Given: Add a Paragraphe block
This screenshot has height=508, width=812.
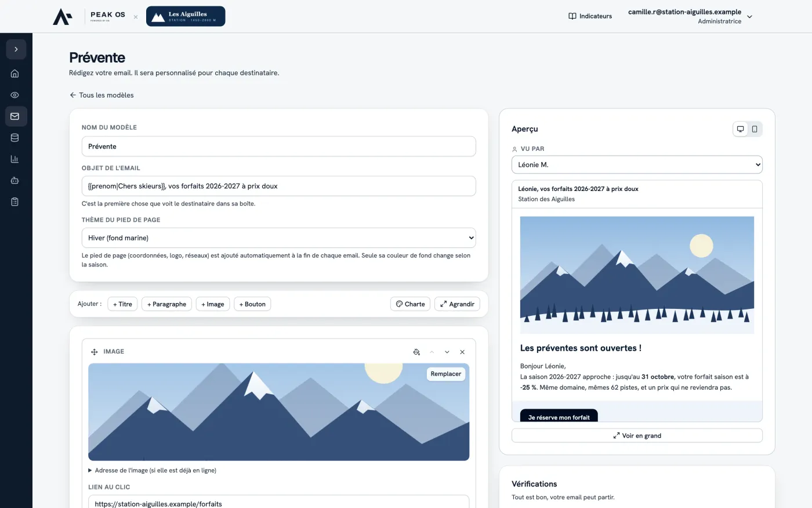Looking at the screenshot, I should coord(166,304).
